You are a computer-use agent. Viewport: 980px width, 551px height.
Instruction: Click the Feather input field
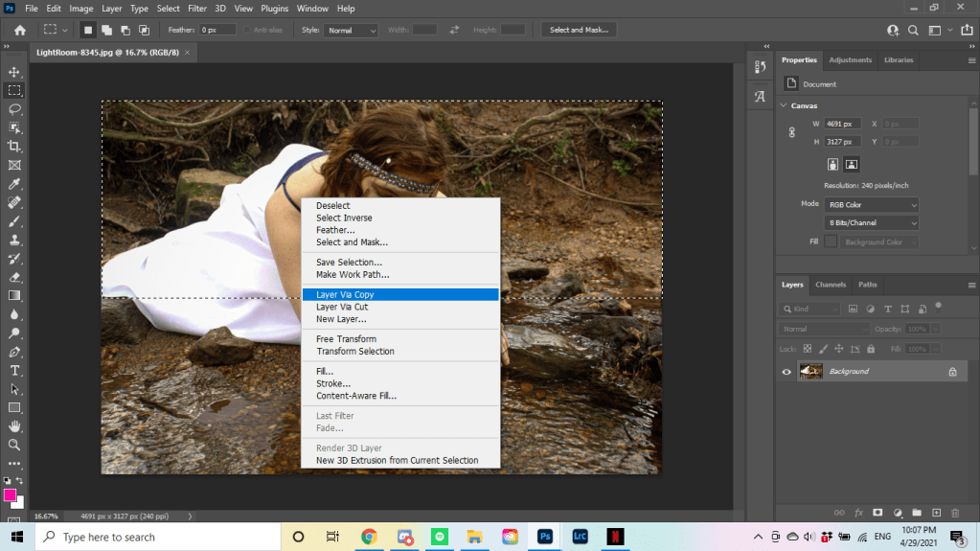click(x=217, y=31)
